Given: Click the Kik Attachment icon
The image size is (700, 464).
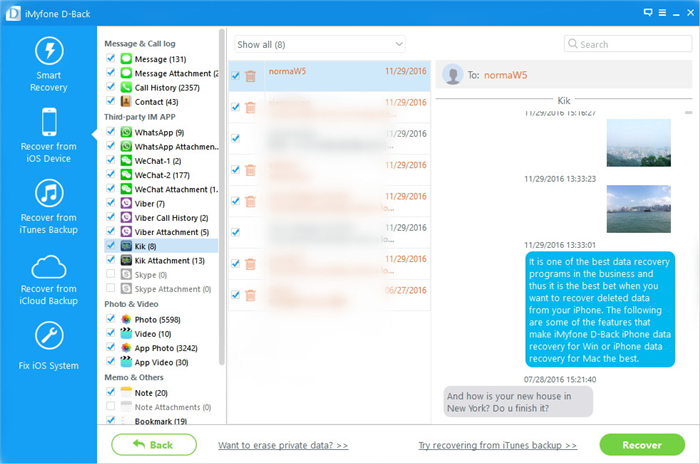Looking at the screenshot, I should (x=126, y=260).
